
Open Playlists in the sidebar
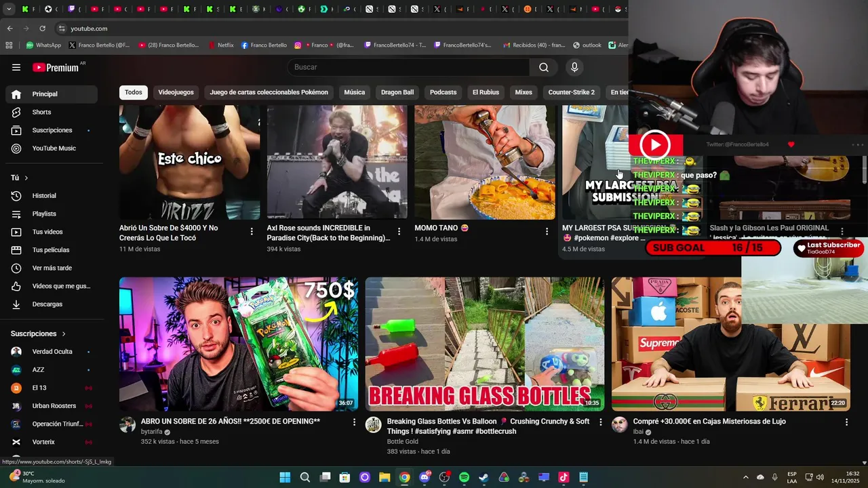click(x=52, y=214)
